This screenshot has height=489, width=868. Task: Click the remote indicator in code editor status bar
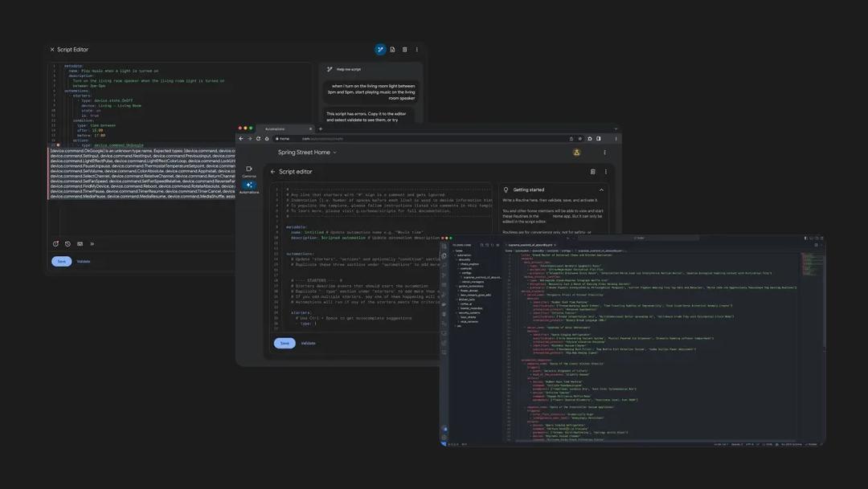tap(444, 444)
